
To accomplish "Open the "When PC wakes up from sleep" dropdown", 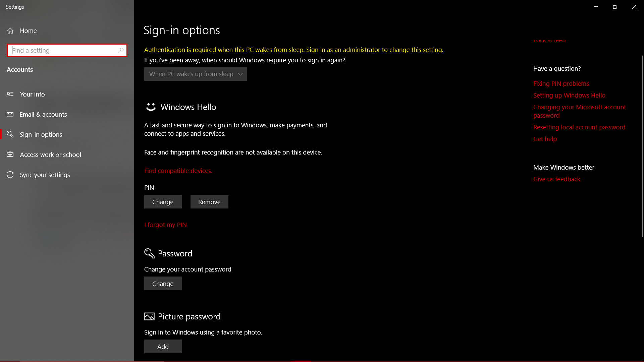I will click(195, 74).
